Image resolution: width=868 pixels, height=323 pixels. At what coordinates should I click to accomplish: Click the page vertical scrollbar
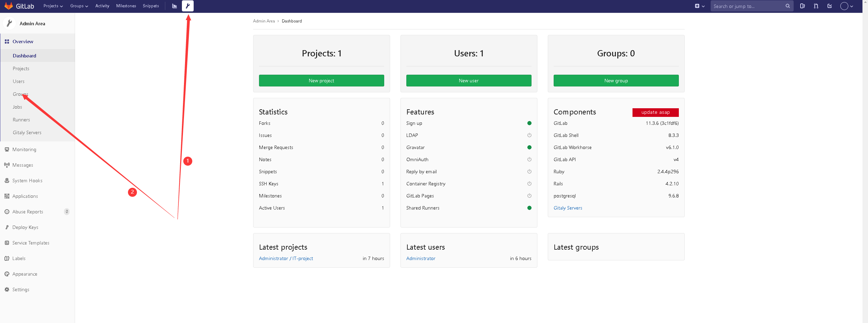pos(865,161)
